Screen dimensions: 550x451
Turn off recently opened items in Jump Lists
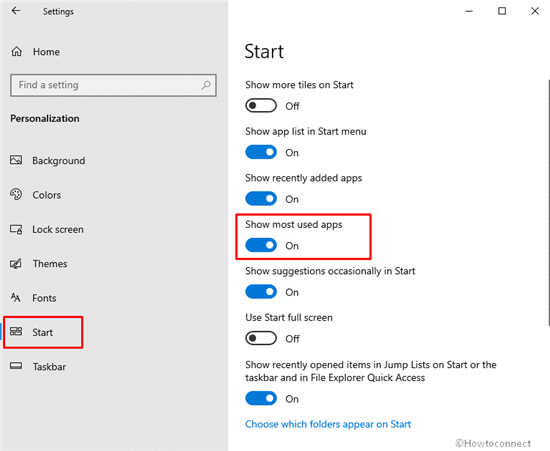pyautogui.click(x=261, y=398)
